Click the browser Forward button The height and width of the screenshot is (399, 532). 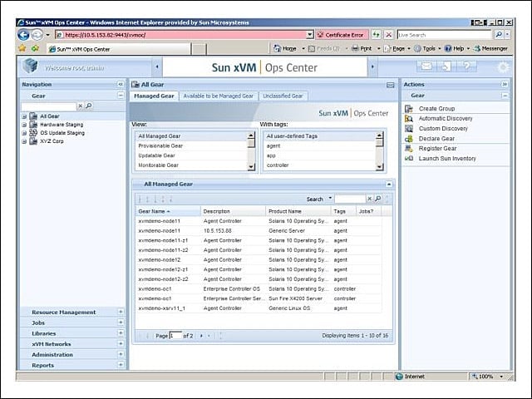(x=37, y=35)
